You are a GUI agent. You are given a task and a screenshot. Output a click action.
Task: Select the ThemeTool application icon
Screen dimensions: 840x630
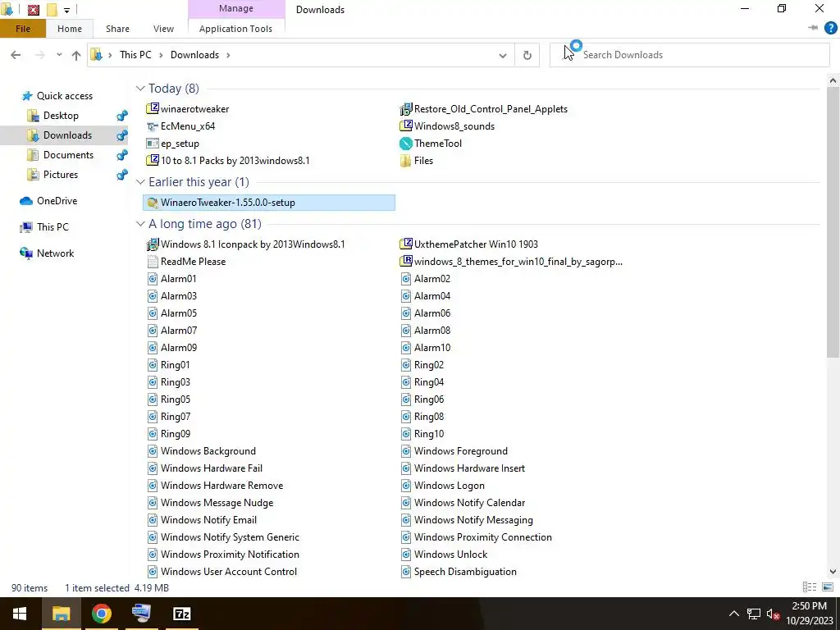click(x=406, y=144)
